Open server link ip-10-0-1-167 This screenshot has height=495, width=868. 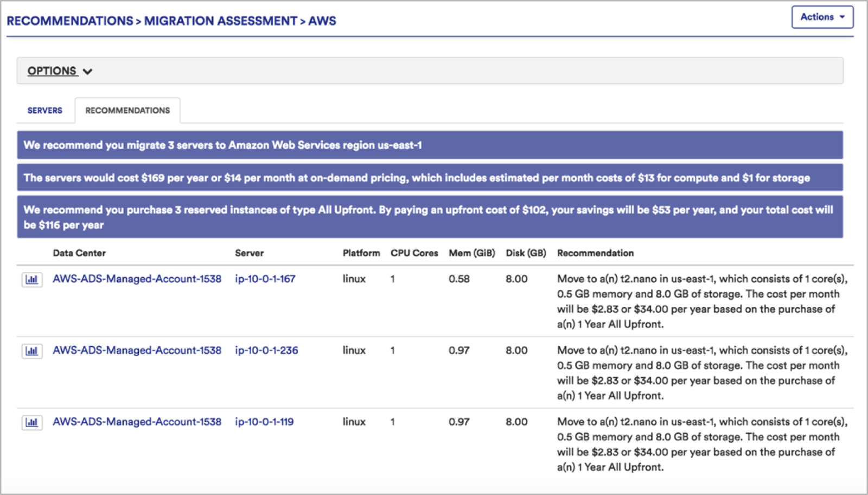pyautogui.click(x=265, y=279)
